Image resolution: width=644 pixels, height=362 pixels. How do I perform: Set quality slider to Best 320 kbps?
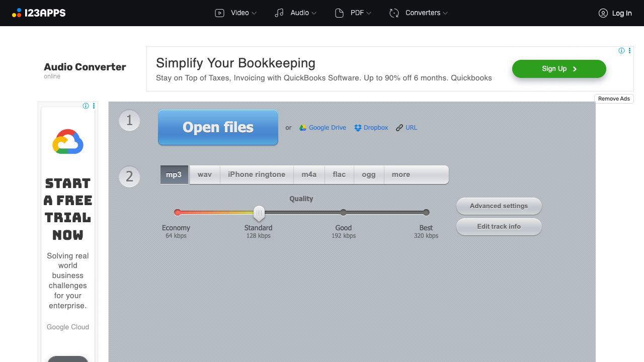click(x=426, y=213)
